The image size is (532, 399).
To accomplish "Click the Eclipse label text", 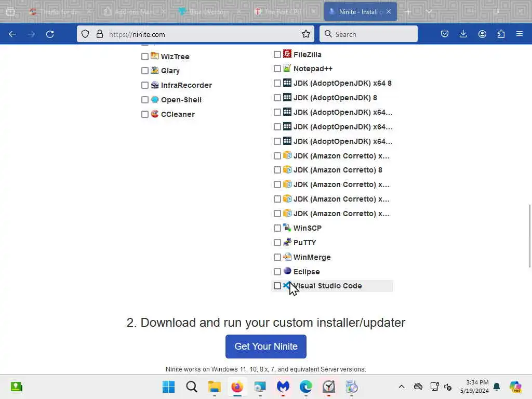I will [x=307, y=272].
